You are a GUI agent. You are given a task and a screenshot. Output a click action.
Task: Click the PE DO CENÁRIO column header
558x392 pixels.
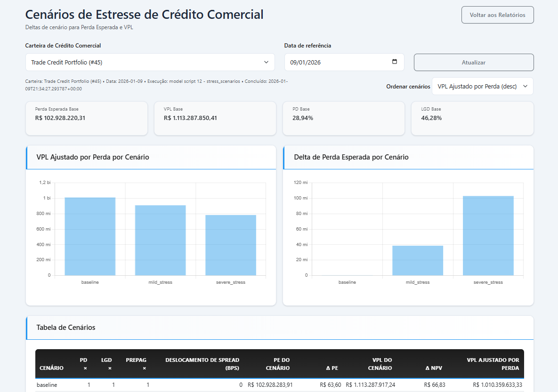[x=277, y=364]
